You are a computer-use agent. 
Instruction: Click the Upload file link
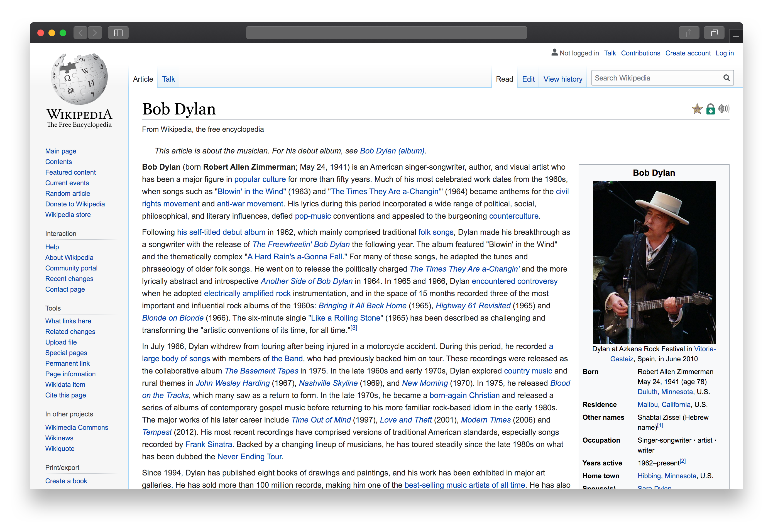point(61,342)
